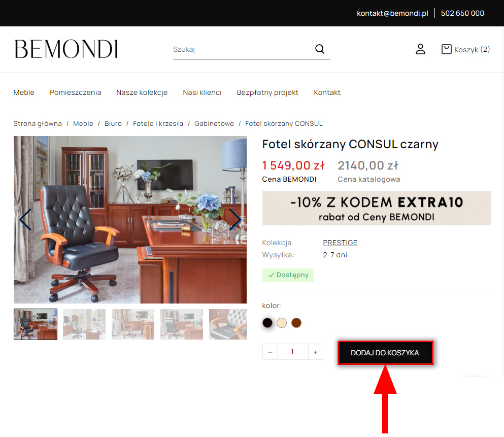
Task: Go to Gabinetowe breadcrumb link
Action: click(214, 124)
